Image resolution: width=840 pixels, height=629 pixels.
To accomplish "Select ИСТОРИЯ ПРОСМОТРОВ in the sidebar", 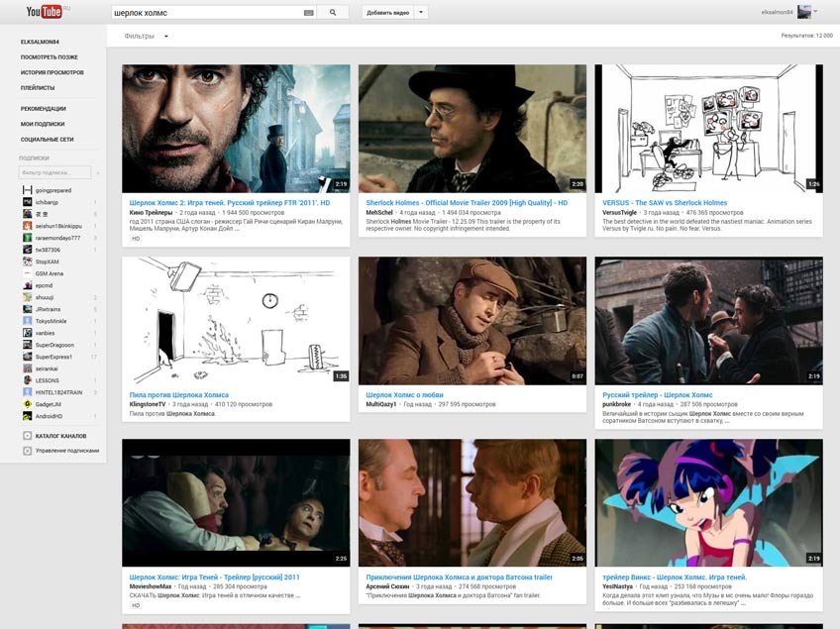I will pyautogui.click(x=54, y=72).
